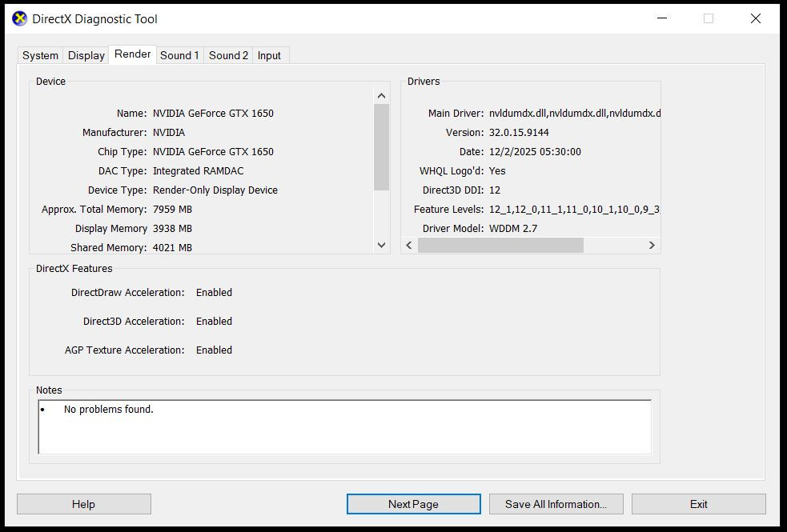787x532 pixels.
Task: Click the 'DirectX Diagnostic Tool' window title
Action: pos(94,19)
